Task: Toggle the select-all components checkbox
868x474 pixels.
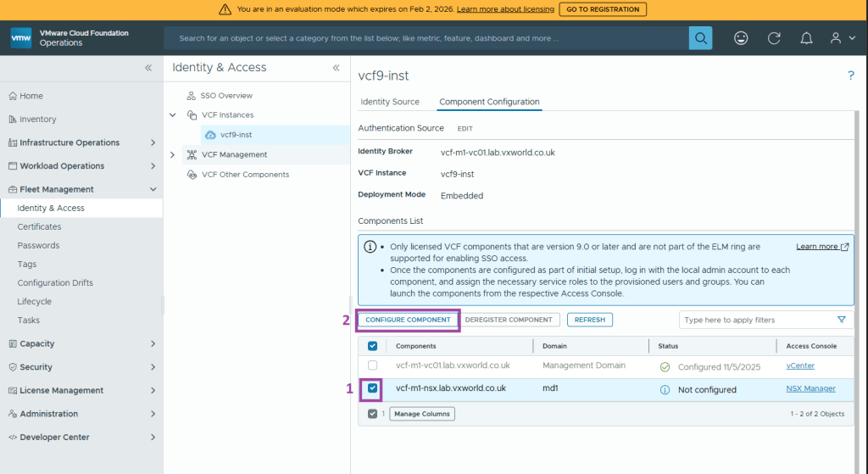Action: pos(373,346)
